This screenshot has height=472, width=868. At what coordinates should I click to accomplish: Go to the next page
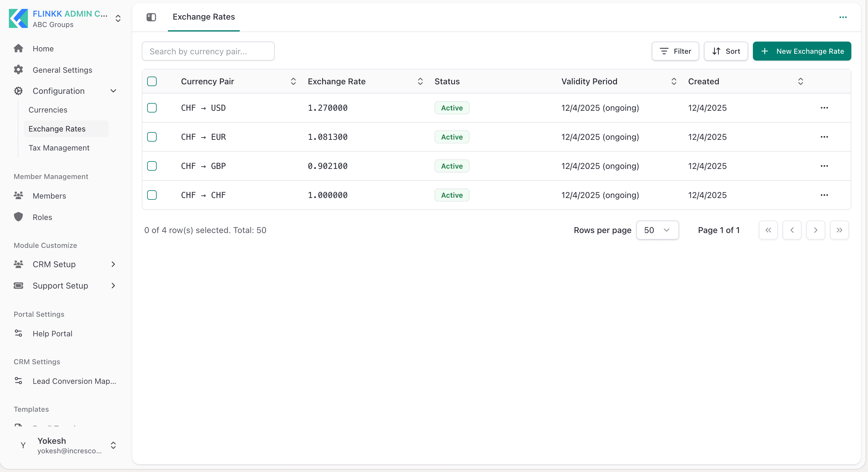click(815, 230)
